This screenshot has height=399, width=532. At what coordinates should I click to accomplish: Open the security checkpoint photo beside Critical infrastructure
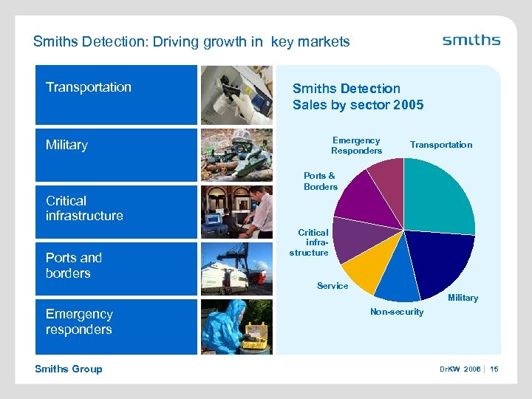click(236, 212)
